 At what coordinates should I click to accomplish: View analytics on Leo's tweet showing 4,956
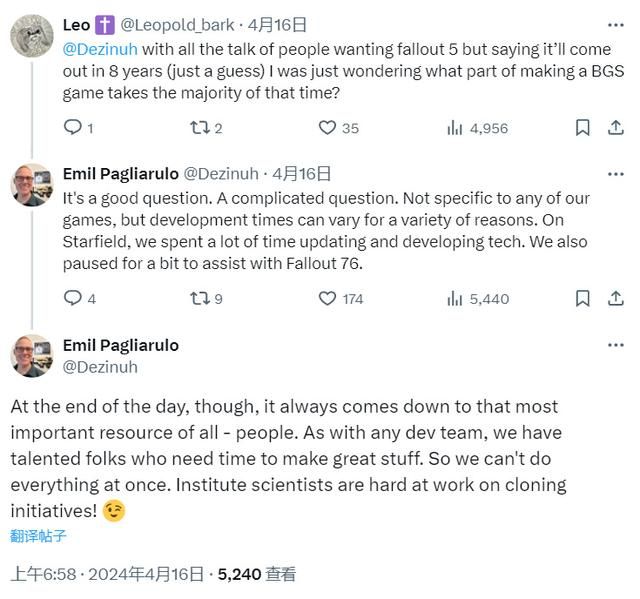(455, 128)
